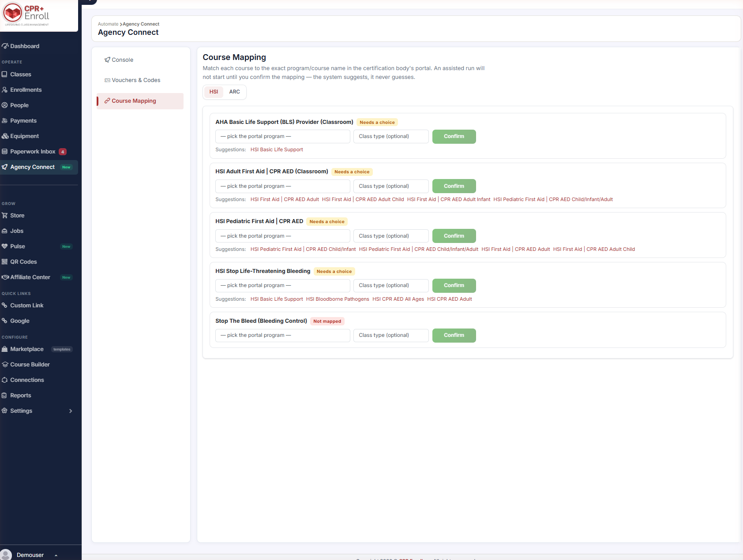Click the Paperwork Inbox badge showing 4
This screenshot has height=560, width=743.
63,152
